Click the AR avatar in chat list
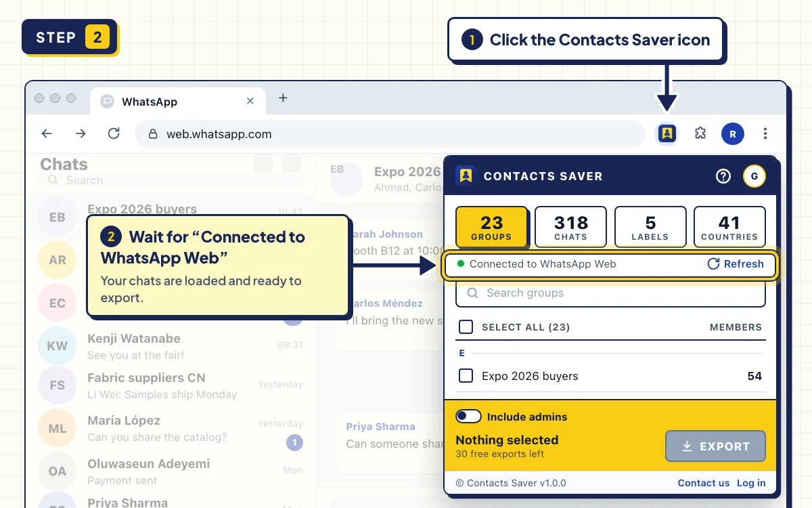 coord(57,259)
